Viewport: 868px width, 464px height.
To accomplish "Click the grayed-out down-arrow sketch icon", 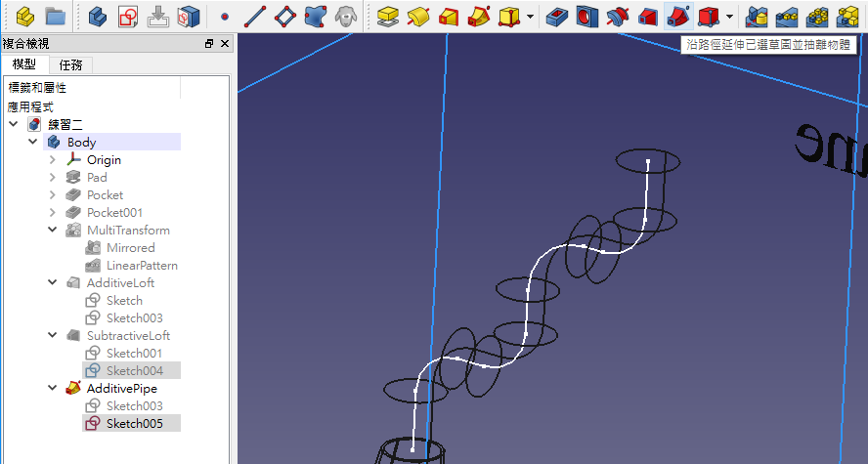I will 158,18.
